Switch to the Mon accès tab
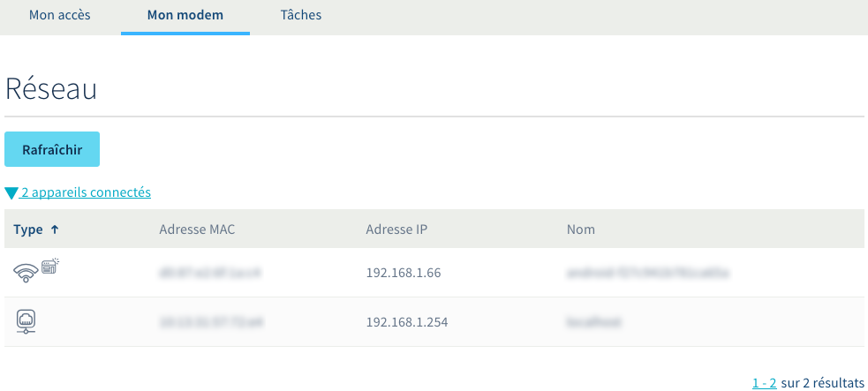 coord(60,15)
